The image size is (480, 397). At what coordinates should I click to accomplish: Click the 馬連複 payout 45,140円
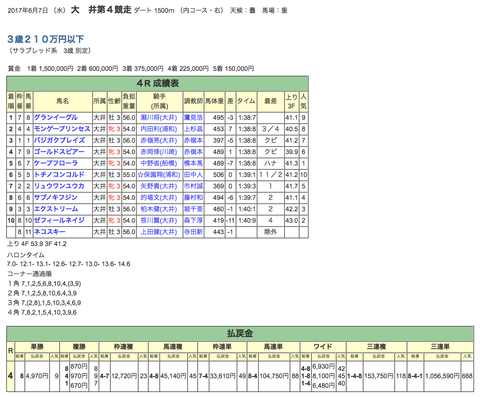(x=173, y=376)
